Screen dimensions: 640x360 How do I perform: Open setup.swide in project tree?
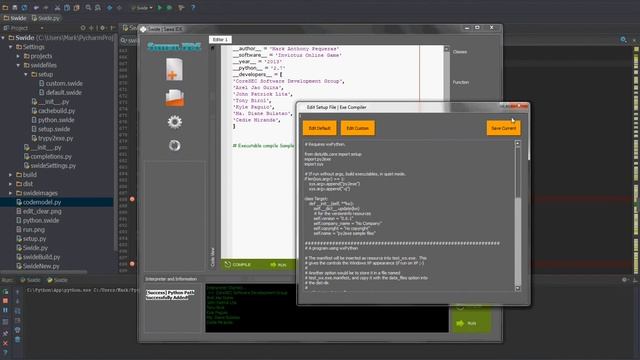[x=51, y=129]
